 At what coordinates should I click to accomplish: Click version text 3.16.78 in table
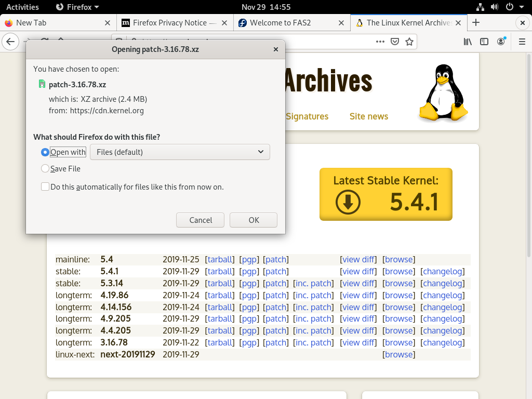click(x=114, y=343)
